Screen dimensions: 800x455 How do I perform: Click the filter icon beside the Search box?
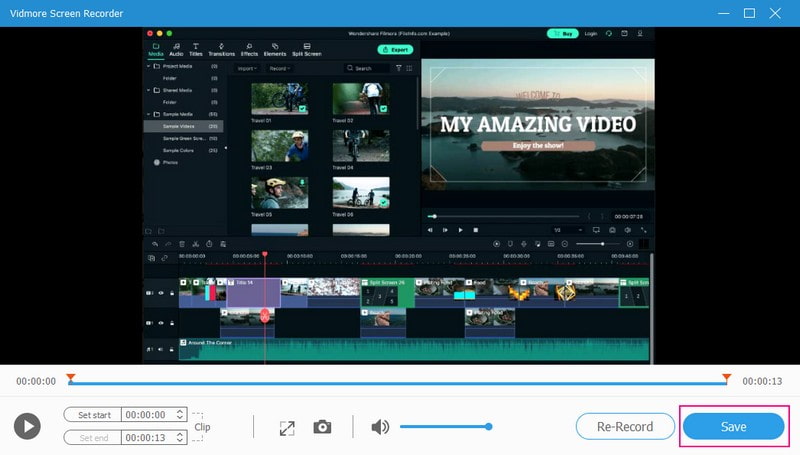click(398, 68)
